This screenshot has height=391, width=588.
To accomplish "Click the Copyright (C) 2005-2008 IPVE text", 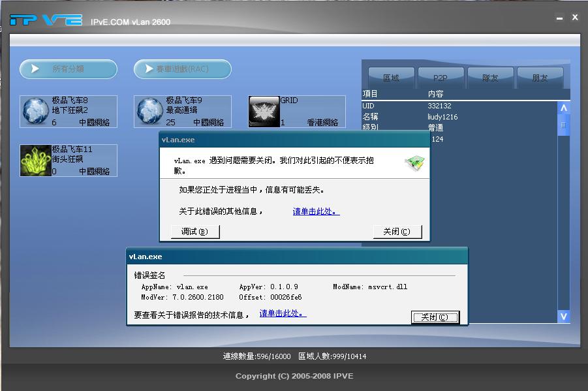I will tap(294, 376).
